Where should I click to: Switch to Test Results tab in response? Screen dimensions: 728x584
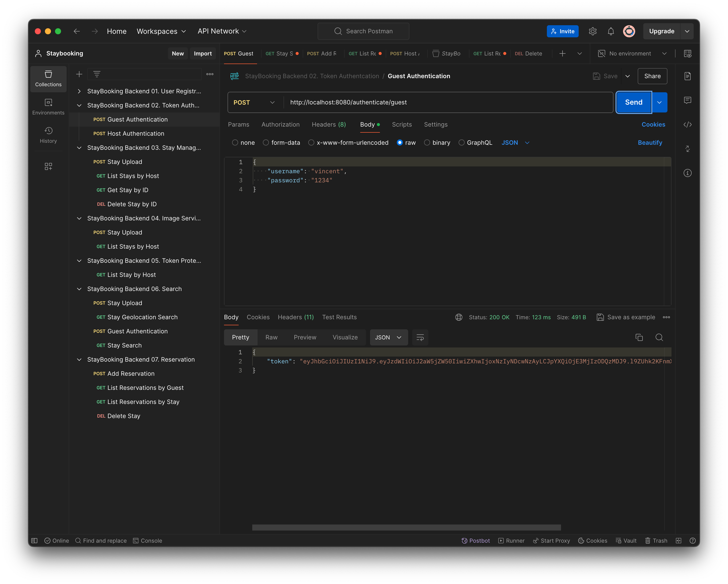coord(340,317)
